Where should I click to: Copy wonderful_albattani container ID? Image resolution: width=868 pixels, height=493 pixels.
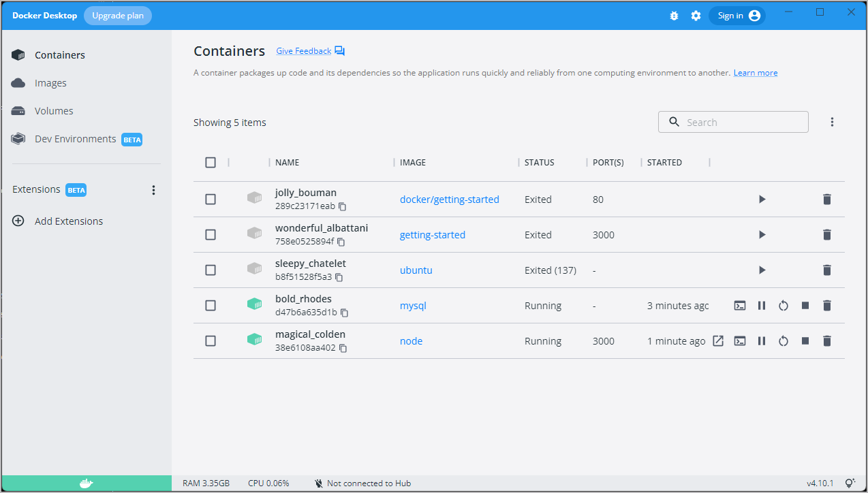coord(341,242)
